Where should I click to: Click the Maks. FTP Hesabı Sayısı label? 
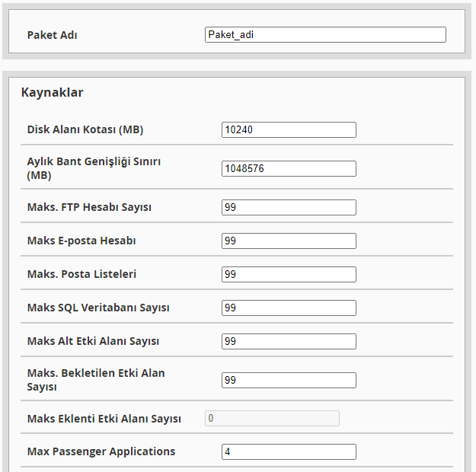coord(89,208)
